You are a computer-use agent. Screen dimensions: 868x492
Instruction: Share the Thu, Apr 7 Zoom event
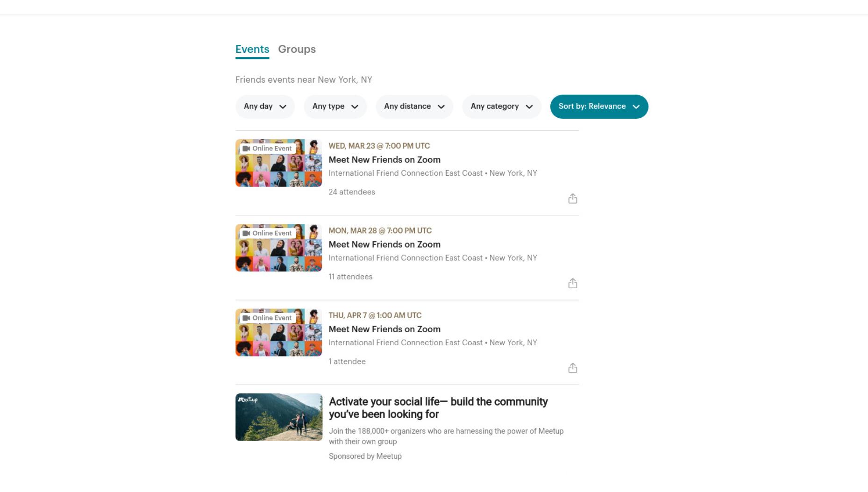[573, 368]
